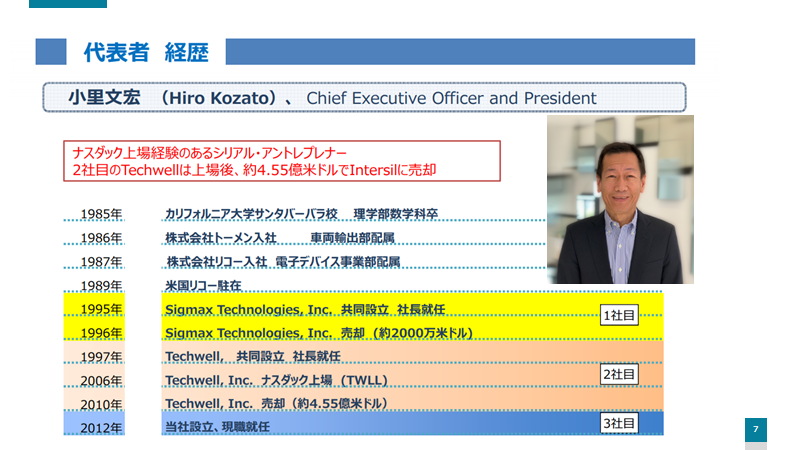Screen dimensions: 800x450
Task: Click the text 車両輸出部配属
Action: point(352,238)
